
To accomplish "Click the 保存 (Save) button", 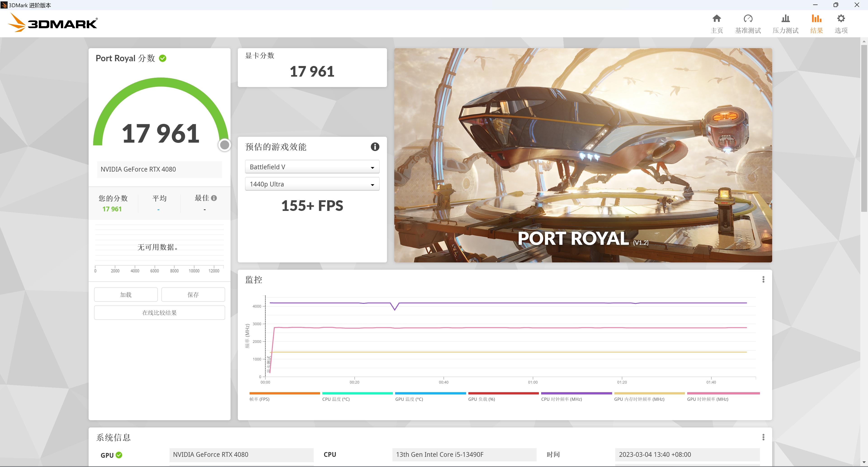I will pyautogui.click(x=193, y=295).
